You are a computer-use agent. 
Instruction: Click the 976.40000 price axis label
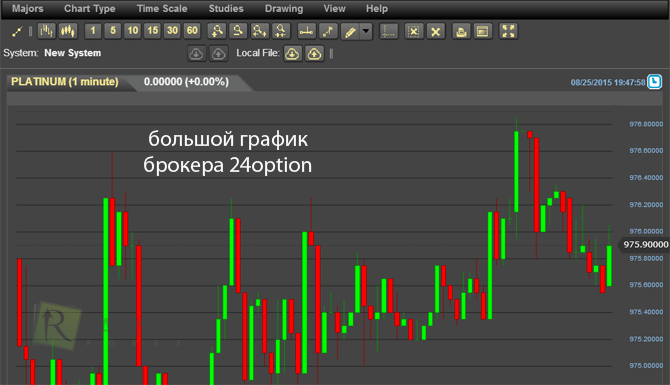point(646,177)
